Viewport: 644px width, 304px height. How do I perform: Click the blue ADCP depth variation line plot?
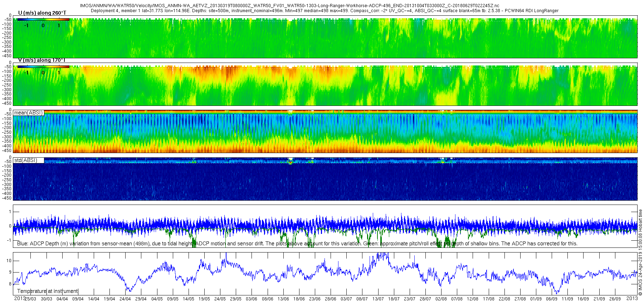tap(325, 225)
